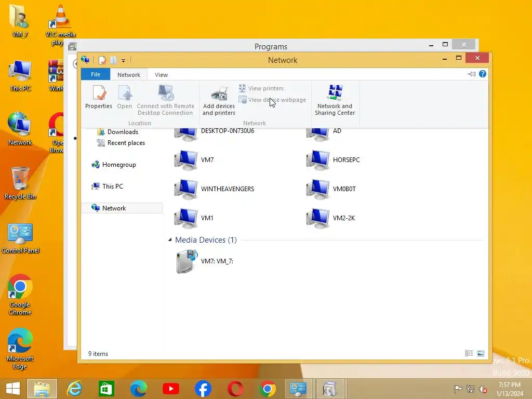Select Connect with Remote Desktop Connection
The image size is (532, 399).
tap(166, 100)
